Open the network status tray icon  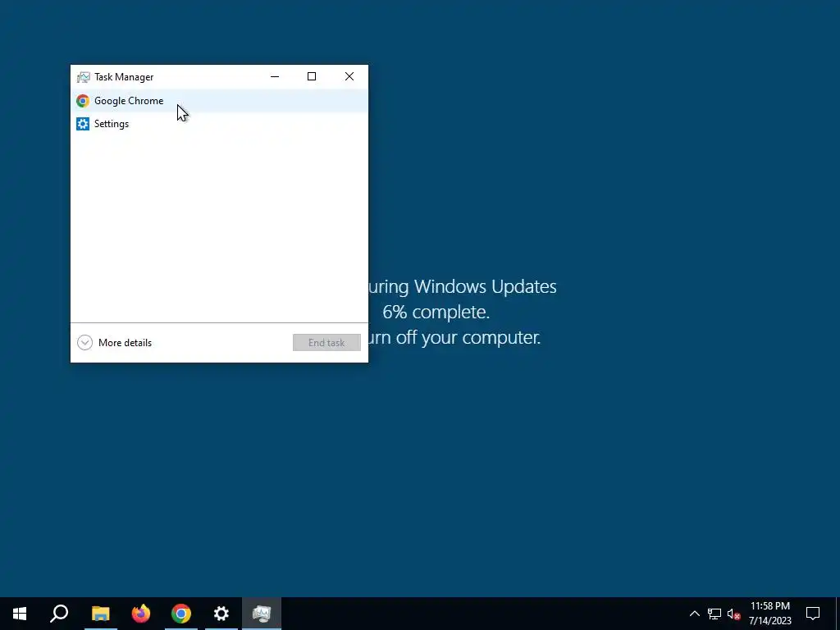click(x=714, y=614)
